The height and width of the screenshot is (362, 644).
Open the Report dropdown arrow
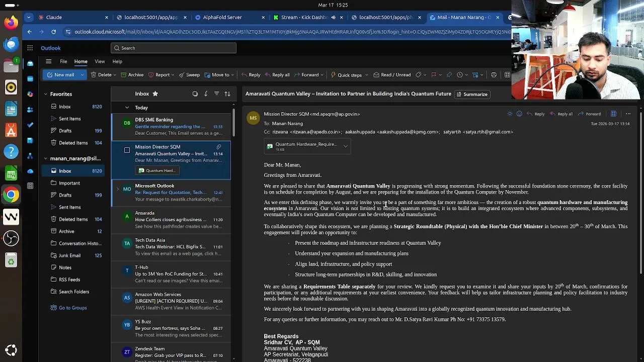coord(173,75)
